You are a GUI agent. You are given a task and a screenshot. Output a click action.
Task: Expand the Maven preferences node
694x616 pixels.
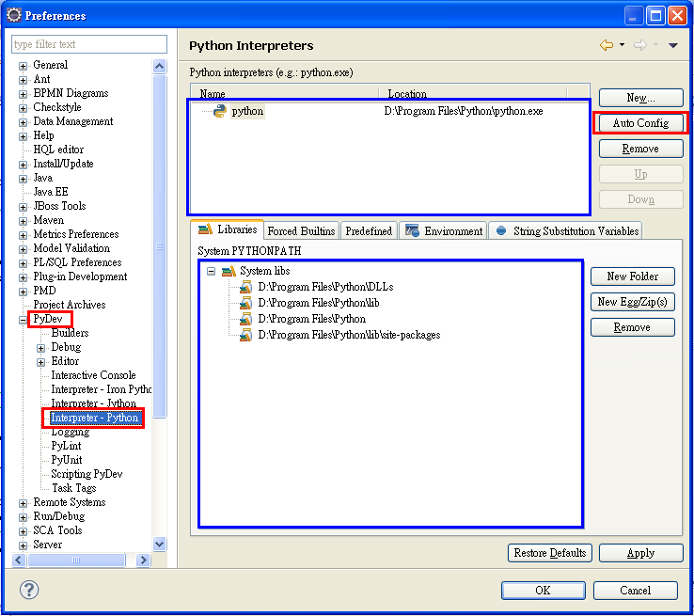coord(23,221)
